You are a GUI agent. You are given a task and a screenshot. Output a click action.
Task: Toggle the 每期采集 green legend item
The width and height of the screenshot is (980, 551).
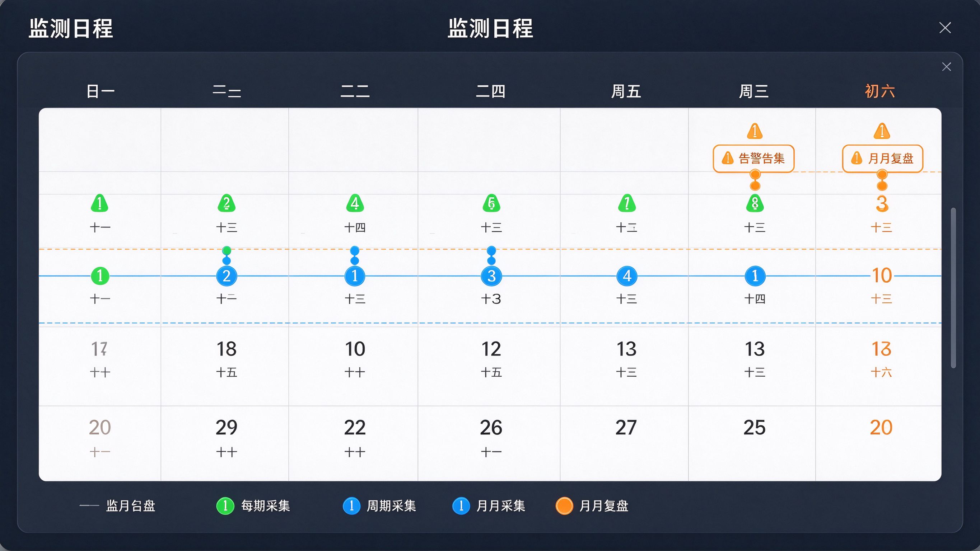pyautogui.click(x=253, y=506)
